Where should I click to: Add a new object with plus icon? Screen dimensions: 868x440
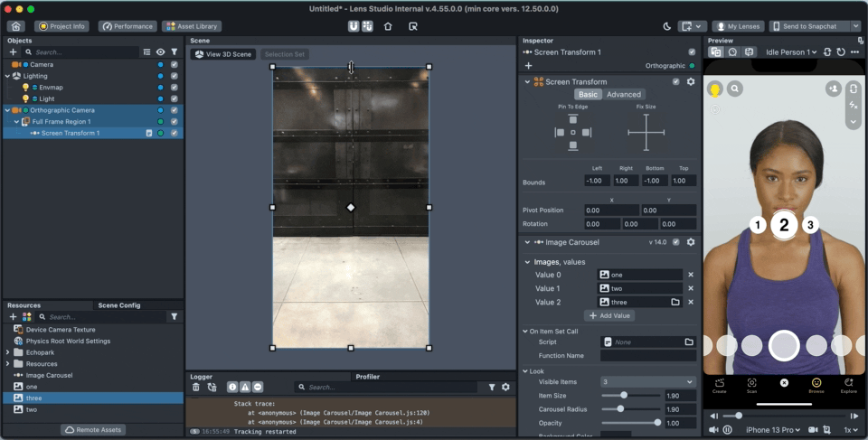point(13,52)
